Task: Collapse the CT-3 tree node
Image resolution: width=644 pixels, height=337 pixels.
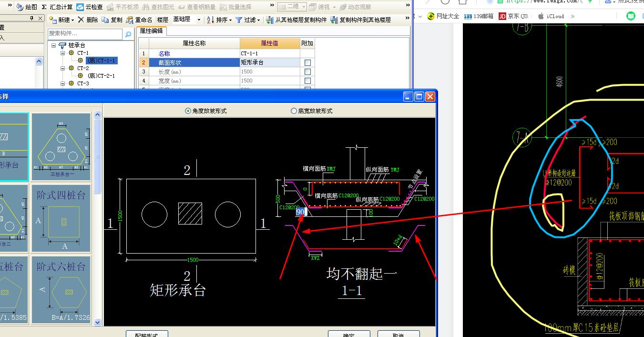Action: click(63, 83)
